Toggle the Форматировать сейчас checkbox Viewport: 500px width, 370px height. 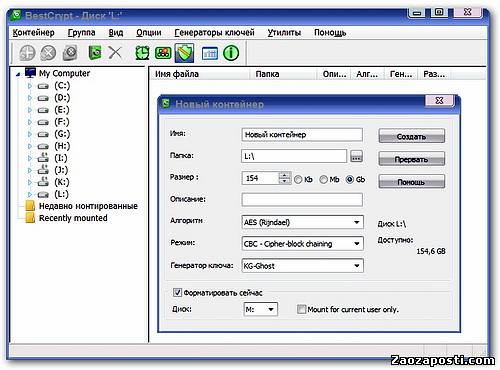(x=177, y=293)
